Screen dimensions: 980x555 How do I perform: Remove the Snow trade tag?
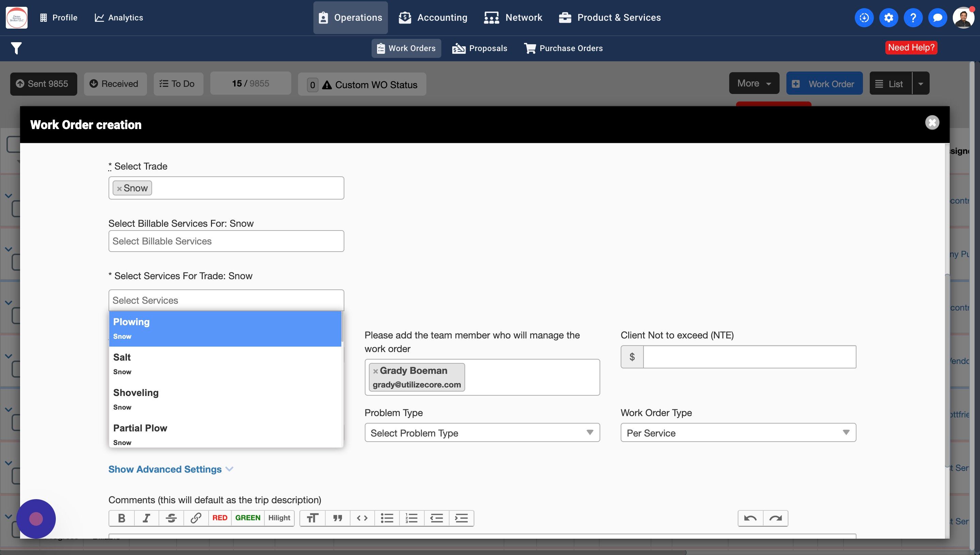coord(119,188)
